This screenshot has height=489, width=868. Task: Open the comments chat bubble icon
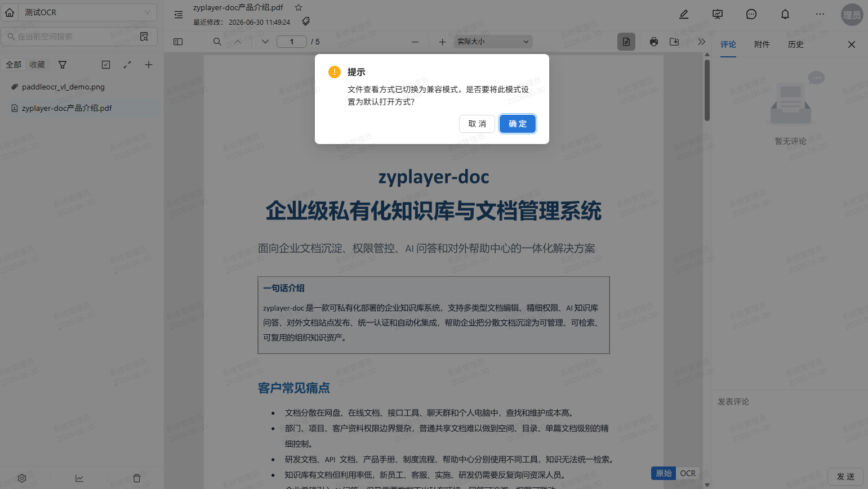[751, 15]
